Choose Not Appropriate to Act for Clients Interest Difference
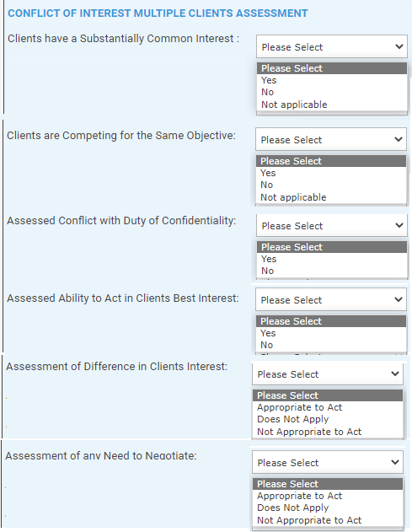This screenshot has width=412, height=532. coord(328,432)
